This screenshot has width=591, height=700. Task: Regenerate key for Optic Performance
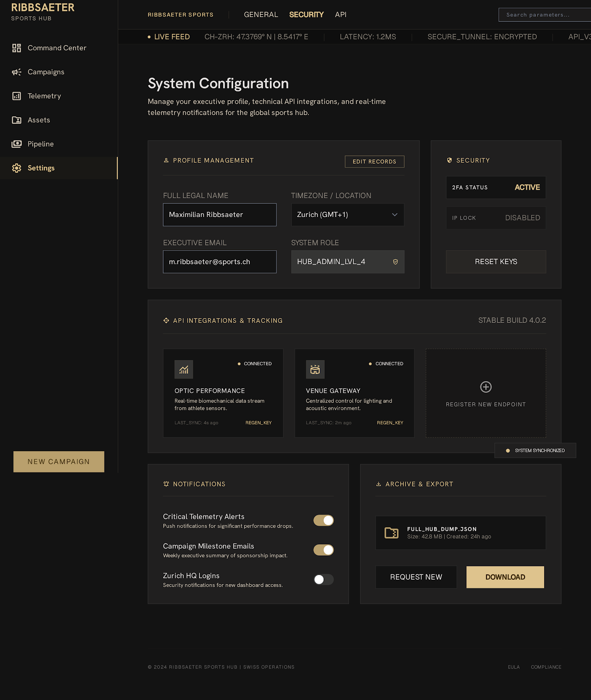coord(259,423)
